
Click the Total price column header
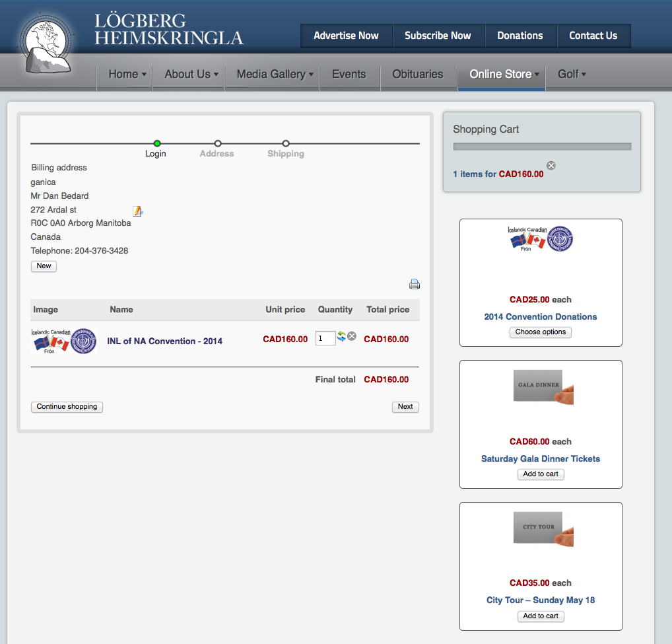point(388,309)
